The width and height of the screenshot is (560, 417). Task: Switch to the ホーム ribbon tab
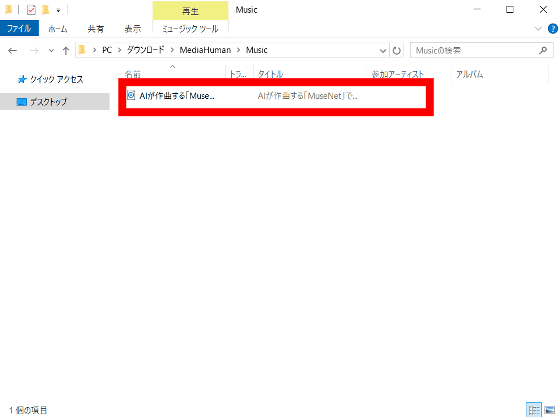pos(58,29)
